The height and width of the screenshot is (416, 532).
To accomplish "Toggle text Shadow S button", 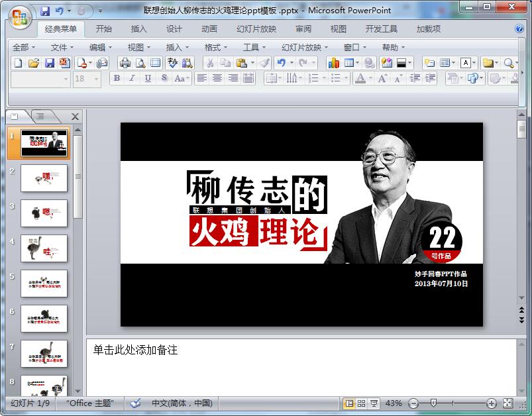I will 164,78.
